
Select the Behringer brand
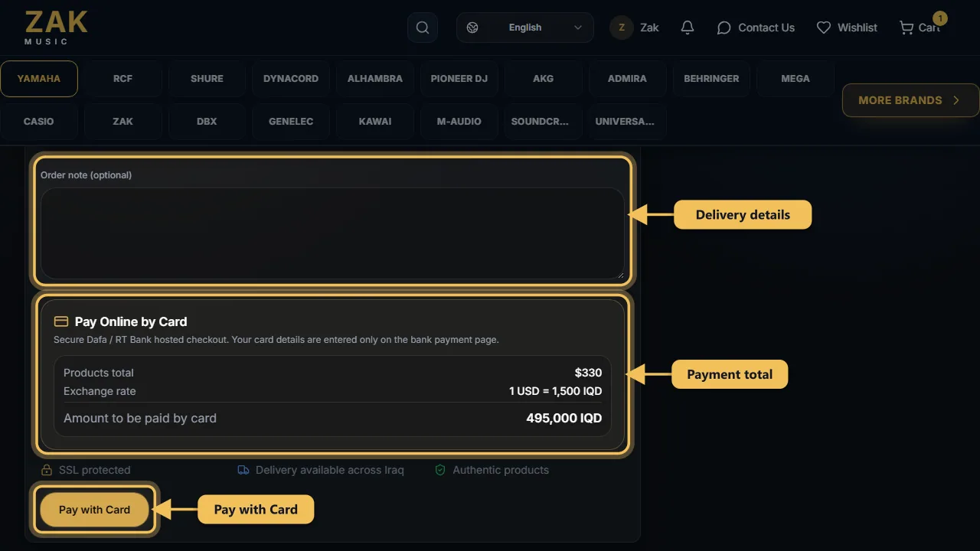click(x=711, y=79)
